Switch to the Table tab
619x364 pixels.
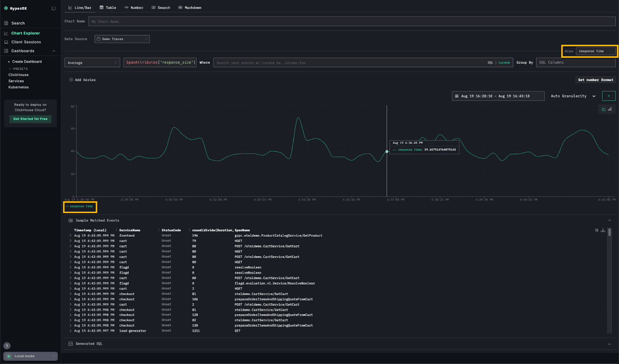[108, 8]
